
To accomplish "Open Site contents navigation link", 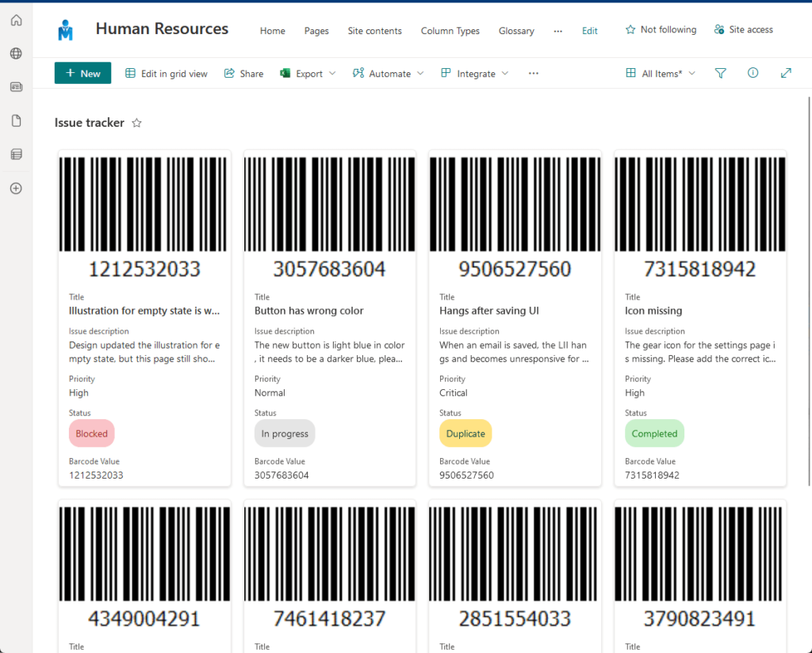I will (x=374, y=31).
